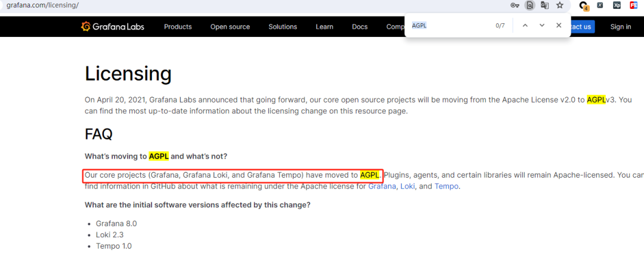Viewport: 644px width, 257px height.
Task: Follow the Loki link about Apache license
Action: (408, 187)
